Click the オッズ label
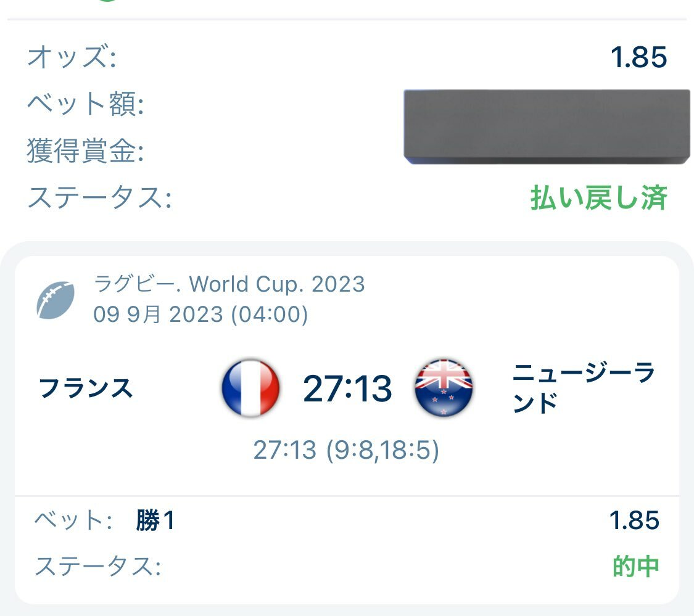 [x=72, y=57]
